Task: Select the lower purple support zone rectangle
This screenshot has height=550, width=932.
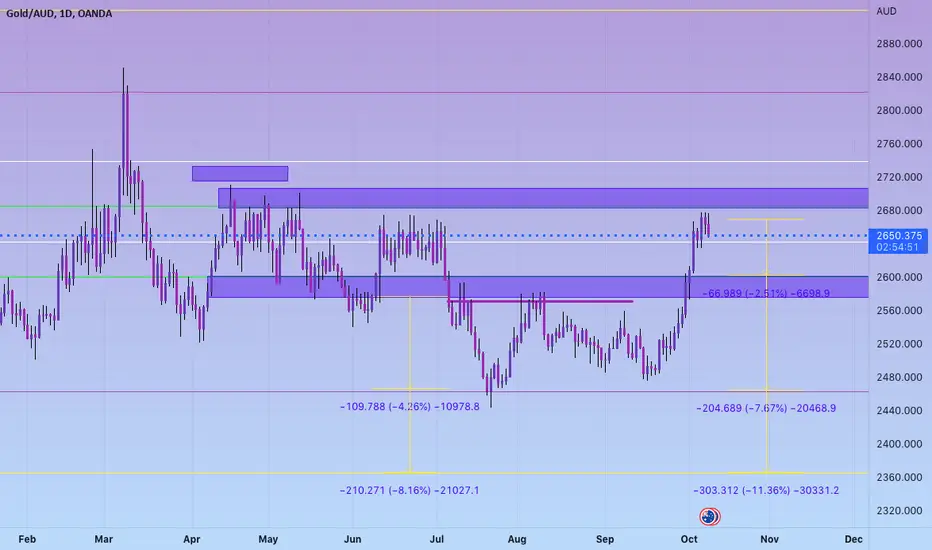Action: (x=540, y=287)
